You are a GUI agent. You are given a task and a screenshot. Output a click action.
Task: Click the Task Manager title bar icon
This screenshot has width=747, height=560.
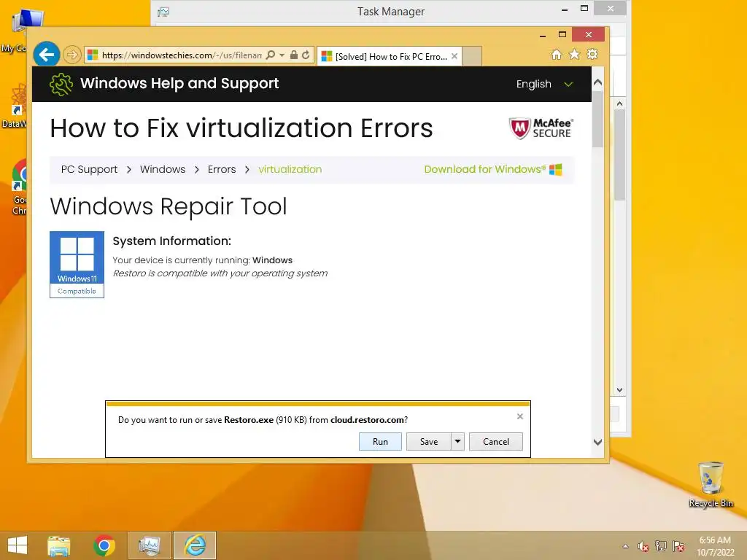pyautogui.click(x=163, y=12)
